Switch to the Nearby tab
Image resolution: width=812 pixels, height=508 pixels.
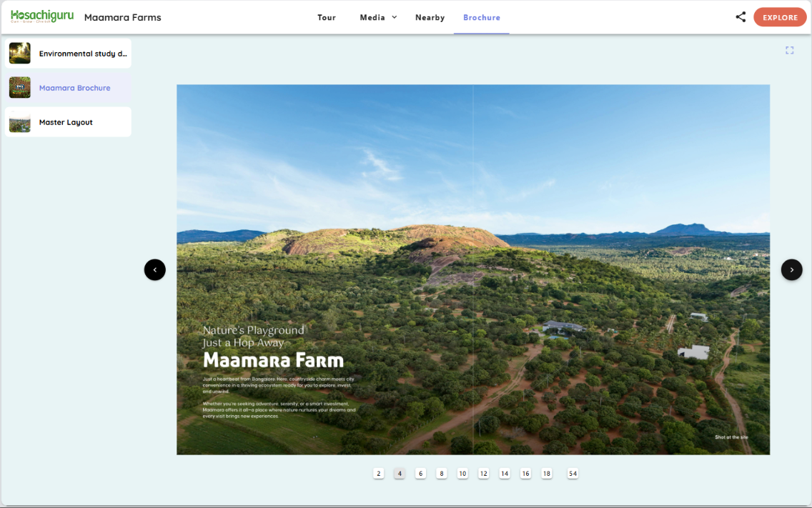(430, 18)
